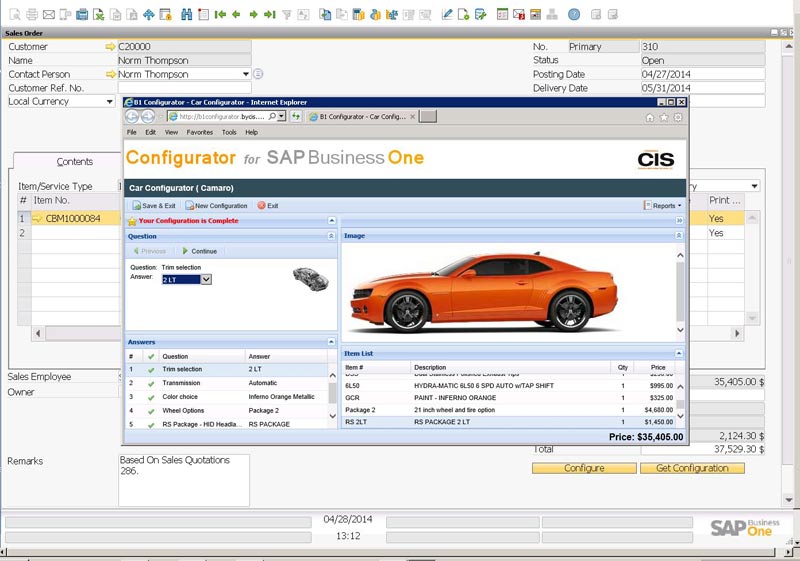Viewport: 800px width, 561px height.
Task: Select the Contents tab in Sales Order
Action: [x=74, y=162]
